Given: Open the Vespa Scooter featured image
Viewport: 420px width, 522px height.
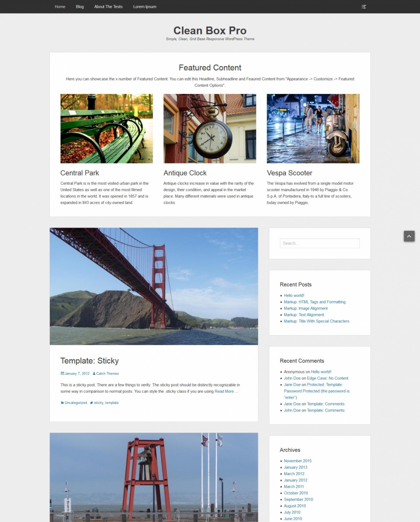Looking at the screenshot, I should (x=313, y=128).
